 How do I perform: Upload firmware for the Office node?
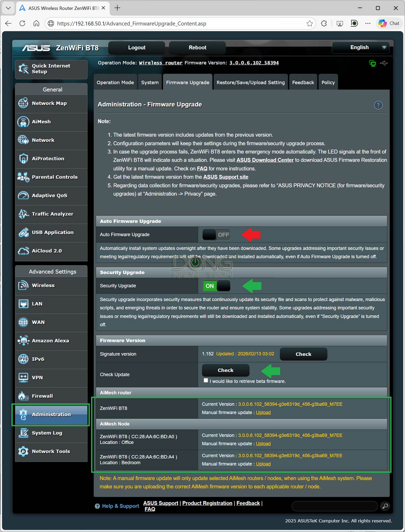coord(263,444)
